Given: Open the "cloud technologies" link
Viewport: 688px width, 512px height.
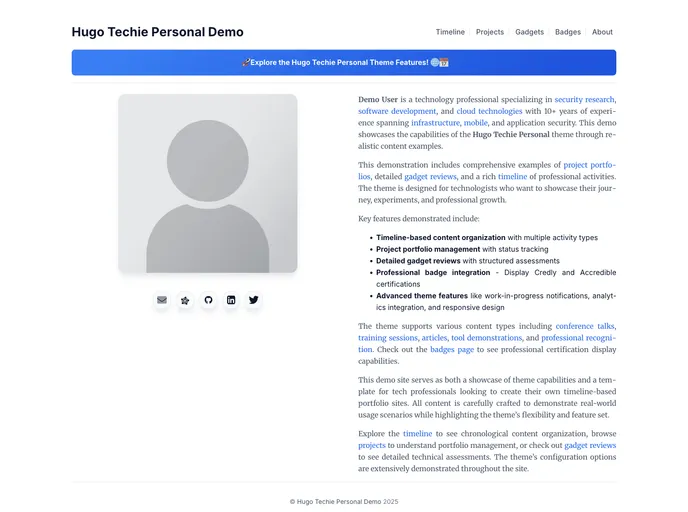Looking at the screenshot, I should 490,112.
